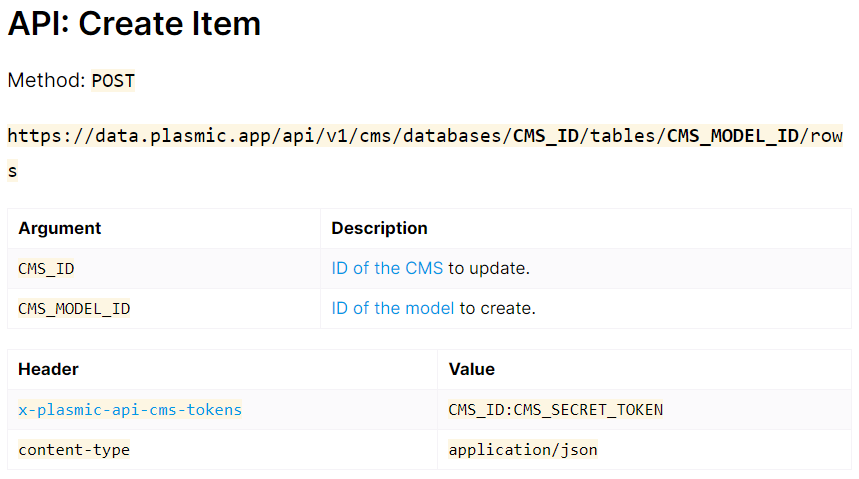Click the content-type header cell

coord(74,450)
